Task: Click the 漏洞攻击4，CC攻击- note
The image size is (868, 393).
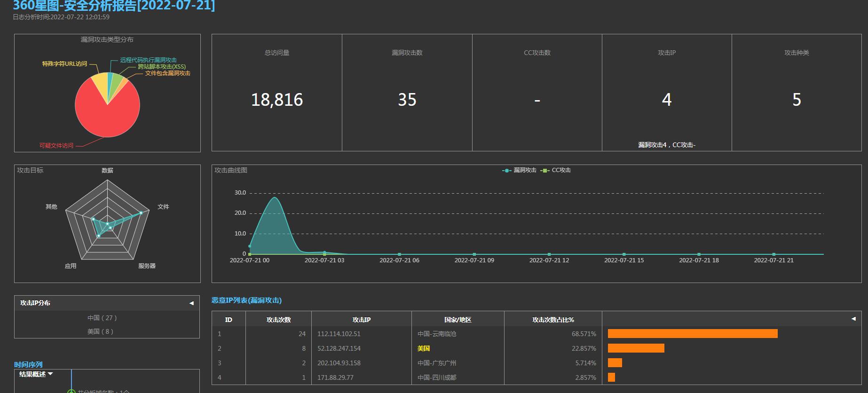Action: [667, 145]
